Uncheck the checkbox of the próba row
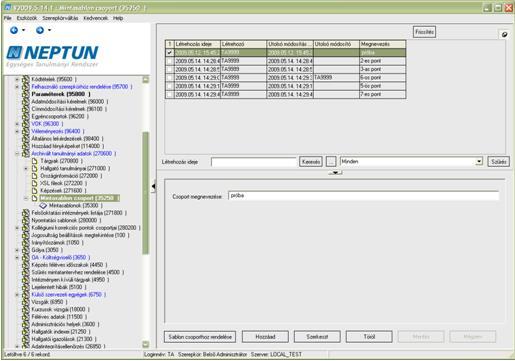The height and width of the screenshot is (361, 515). click(x=170, y=53)
